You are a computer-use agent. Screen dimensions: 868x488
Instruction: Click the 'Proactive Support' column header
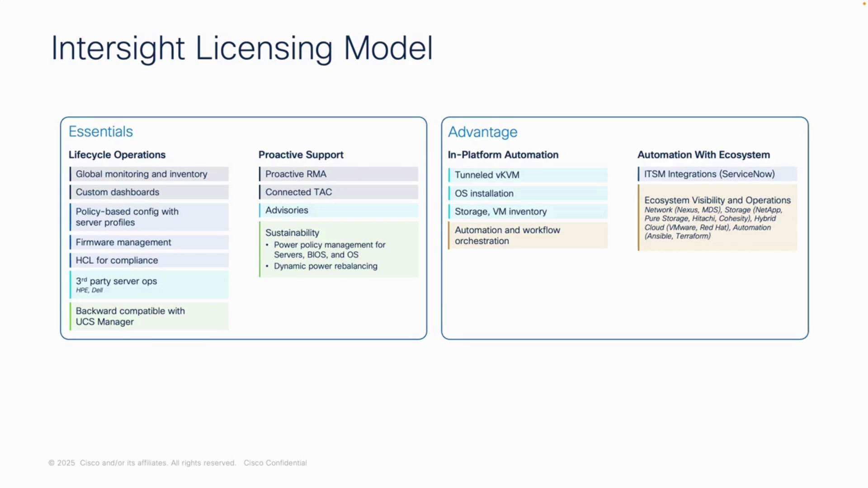click(x=301, y=155)
